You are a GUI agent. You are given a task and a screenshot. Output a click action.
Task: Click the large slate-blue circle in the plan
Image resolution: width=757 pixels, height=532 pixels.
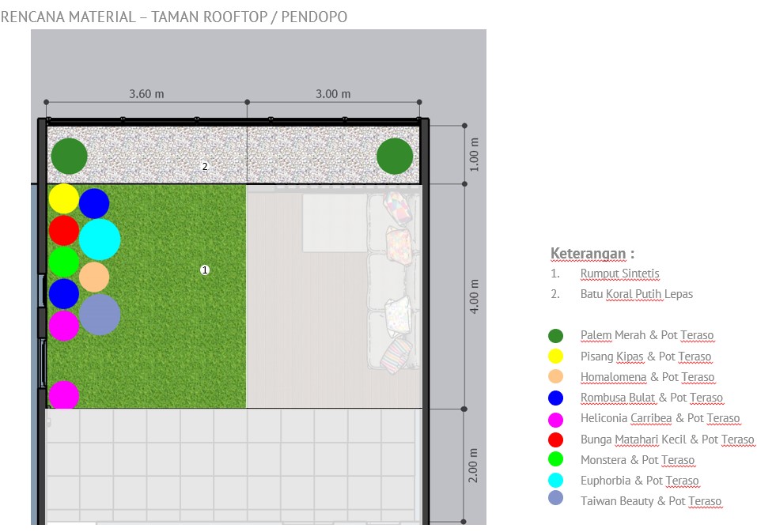click(x=100, y=314)
